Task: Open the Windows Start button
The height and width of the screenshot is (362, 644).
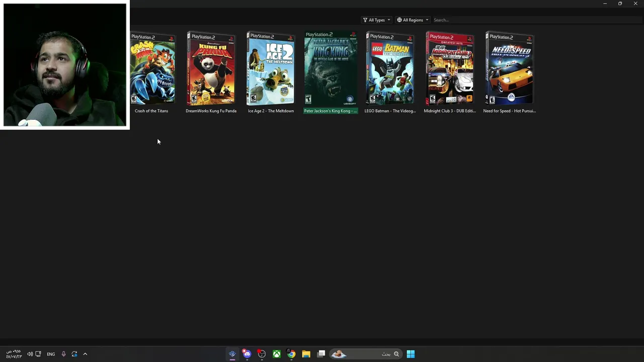Action: pos(411,354)
